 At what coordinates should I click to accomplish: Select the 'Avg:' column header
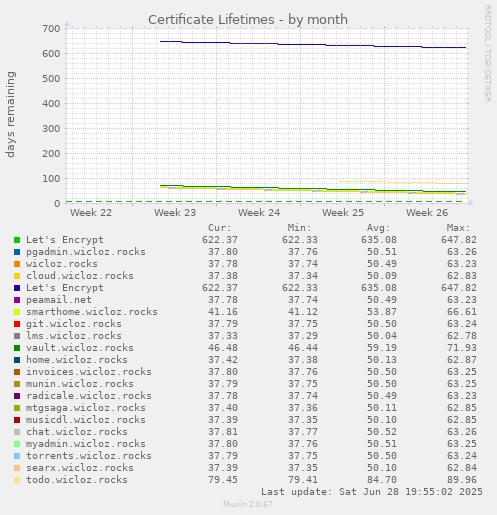coord(378,228)
